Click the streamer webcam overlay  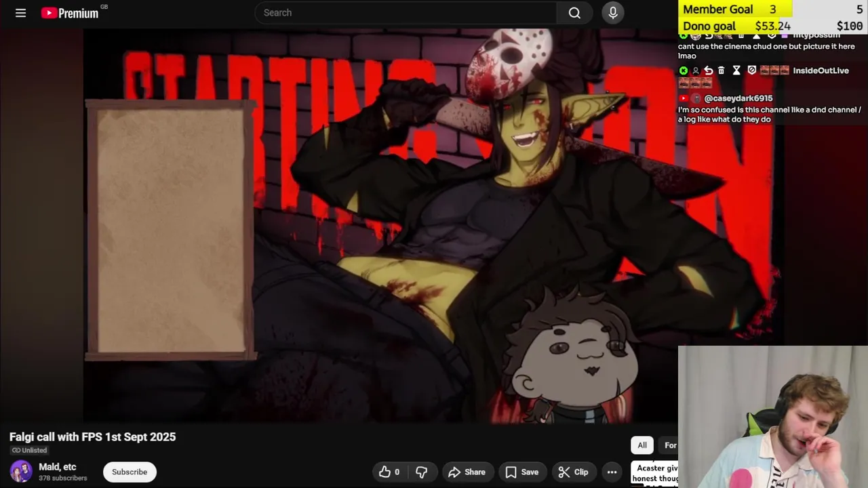click(773, 417)
